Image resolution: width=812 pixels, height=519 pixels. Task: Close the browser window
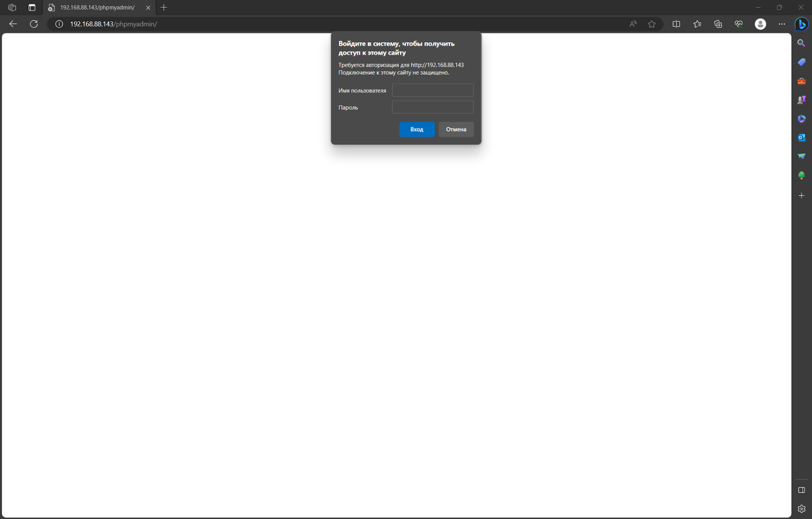(801, 8)
